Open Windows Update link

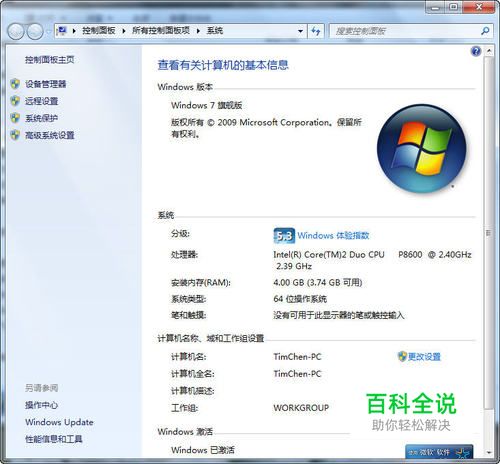click(59, 422)
